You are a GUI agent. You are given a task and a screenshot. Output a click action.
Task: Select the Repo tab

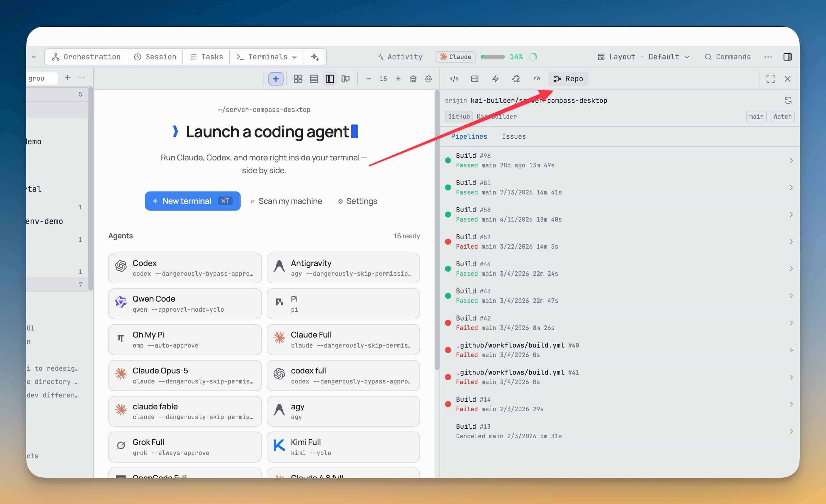click(x=568, y=79)
